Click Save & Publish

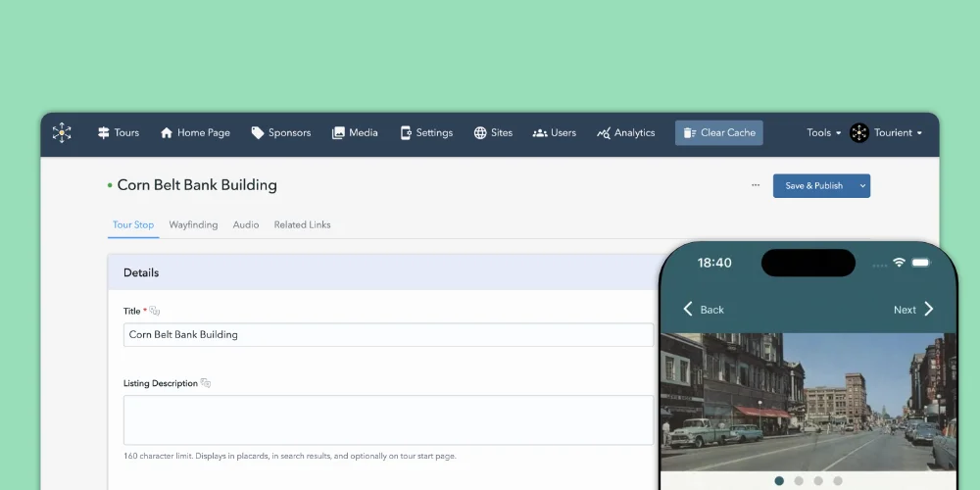click(813, 185)
